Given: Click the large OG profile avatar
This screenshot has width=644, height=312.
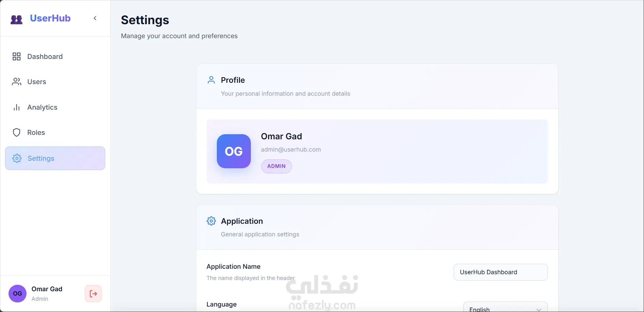Looking at the screenshot, I should (x=234, y=151).
